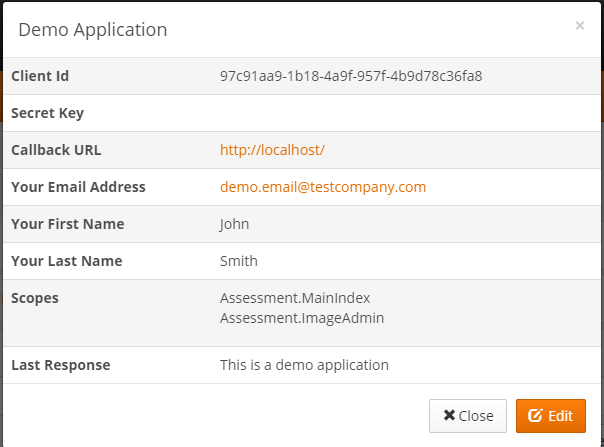Click the first name value John
This screenshot has width=604, height=447.
click(234, 224)
